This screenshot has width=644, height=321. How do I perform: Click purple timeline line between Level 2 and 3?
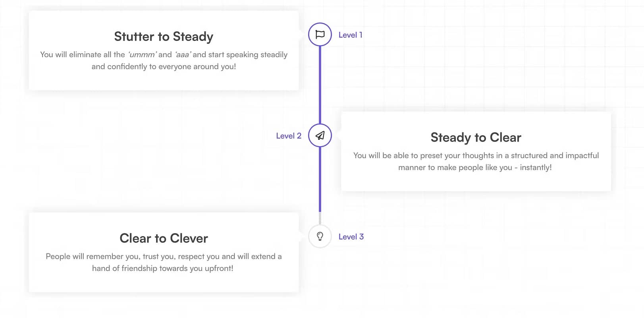point(320,179)
